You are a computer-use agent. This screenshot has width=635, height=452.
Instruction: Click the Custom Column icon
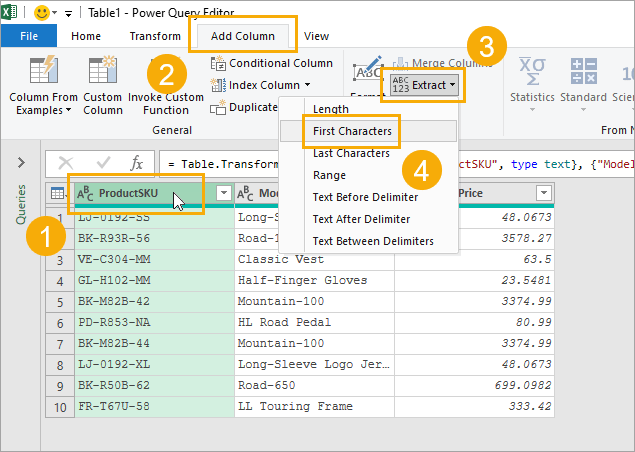tap(103, 70)
